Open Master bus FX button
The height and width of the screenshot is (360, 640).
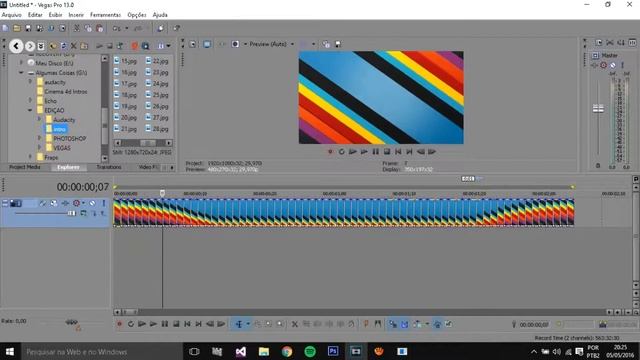pos(595,65)
